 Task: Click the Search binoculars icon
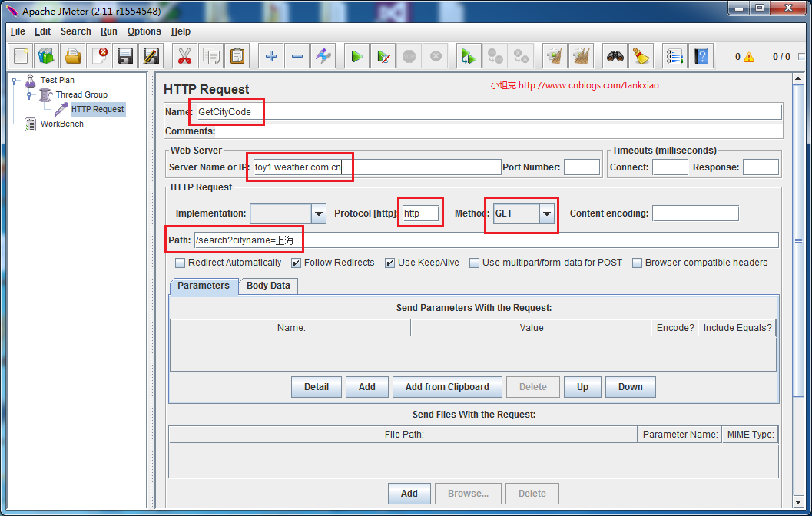[x=615, y=56]
